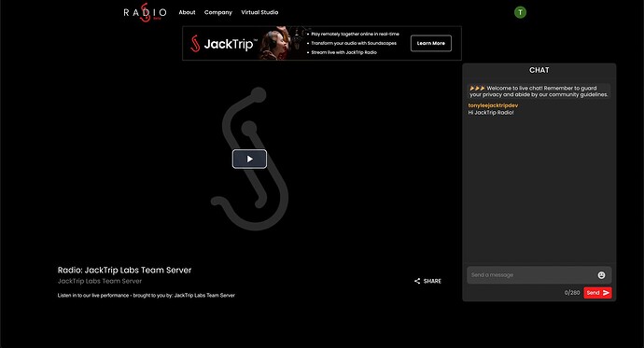Click the welcome to live chat notice
The width and height of the screenshot is (644, 348).
point(539,91)
